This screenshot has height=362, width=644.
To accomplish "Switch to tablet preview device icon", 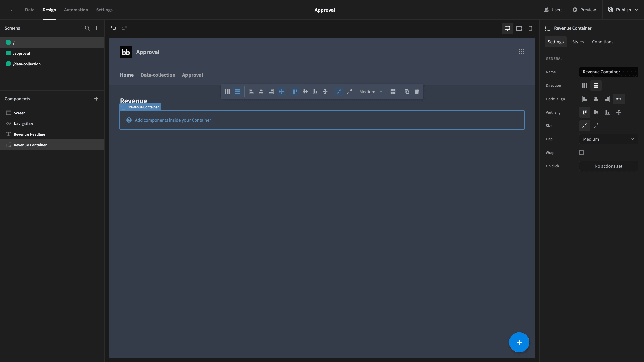I will point(519,28).
